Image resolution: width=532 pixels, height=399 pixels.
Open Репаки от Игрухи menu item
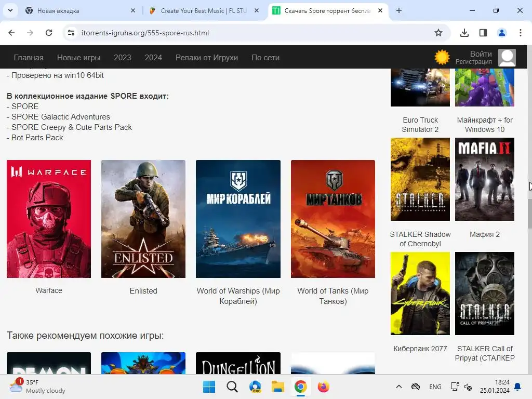pos(207,58)
